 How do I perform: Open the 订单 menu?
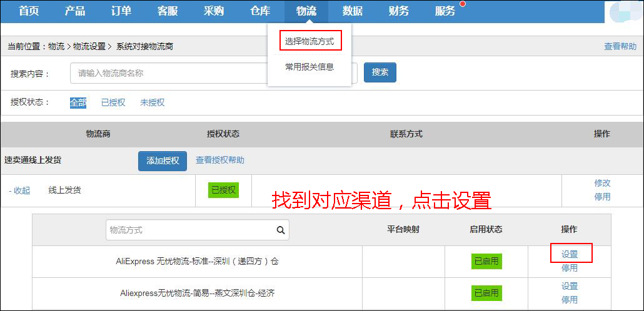pos(121,11)
